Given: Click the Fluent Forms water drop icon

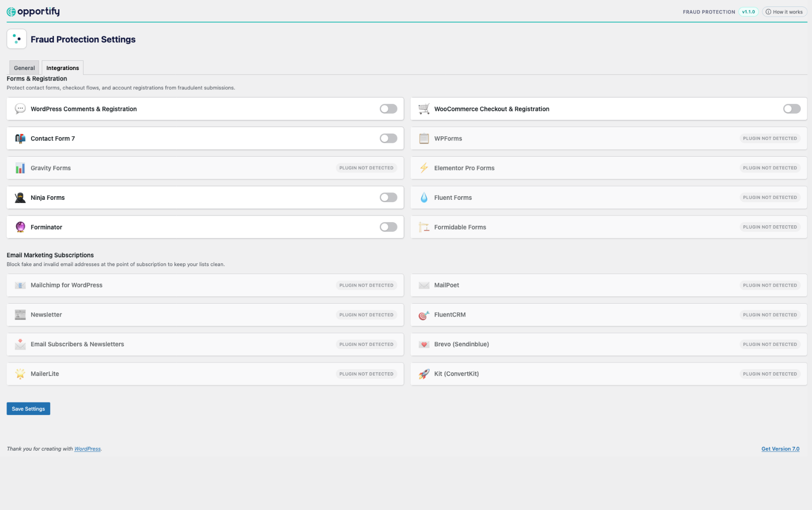Looking at the screenshot, I should pos(424,198).
